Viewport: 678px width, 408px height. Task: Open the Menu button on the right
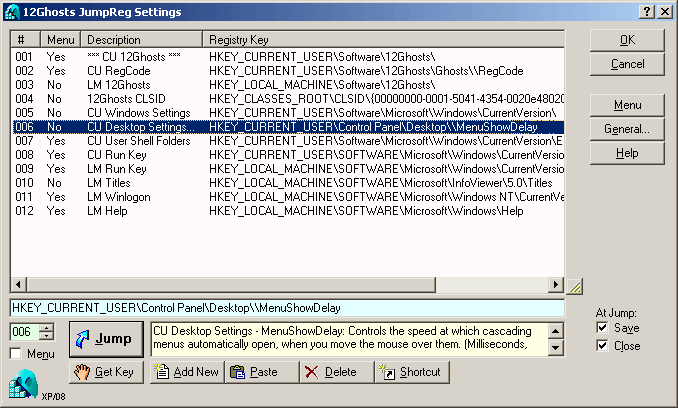click(x=627, y=105)
